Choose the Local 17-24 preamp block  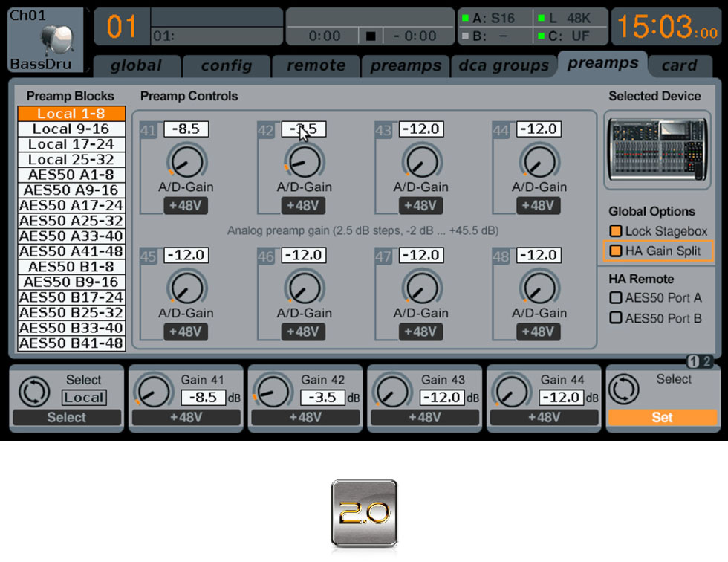[x=71, y=144]
